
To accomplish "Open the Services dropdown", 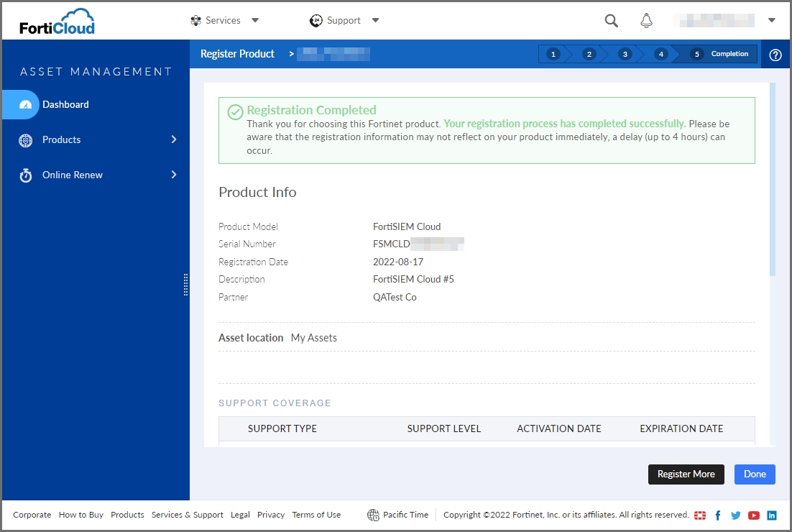I will click(225, 20).
